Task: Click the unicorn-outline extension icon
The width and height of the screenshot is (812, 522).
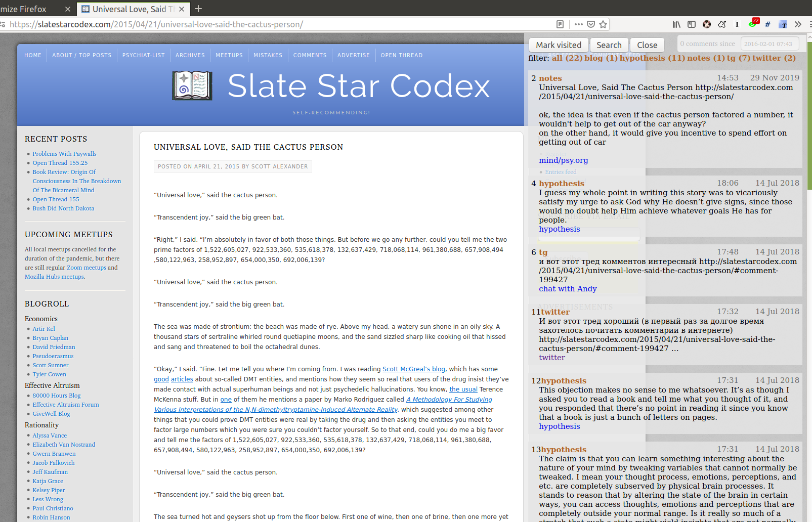Action: (x=722, y=24)
